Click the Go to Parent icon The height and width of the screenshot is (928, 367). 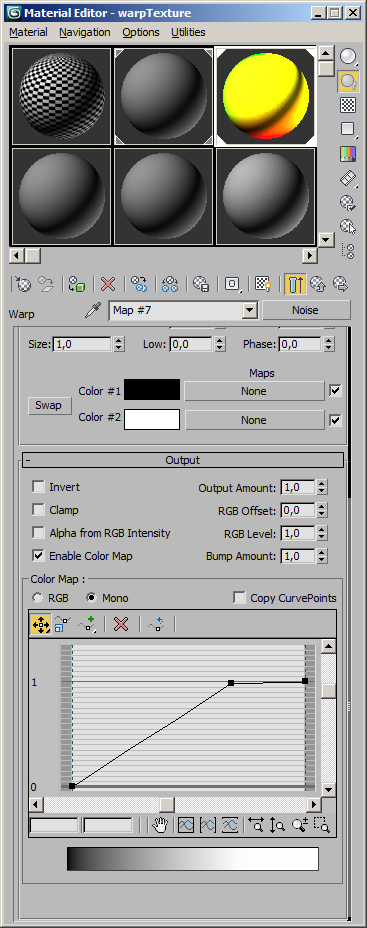318,284
